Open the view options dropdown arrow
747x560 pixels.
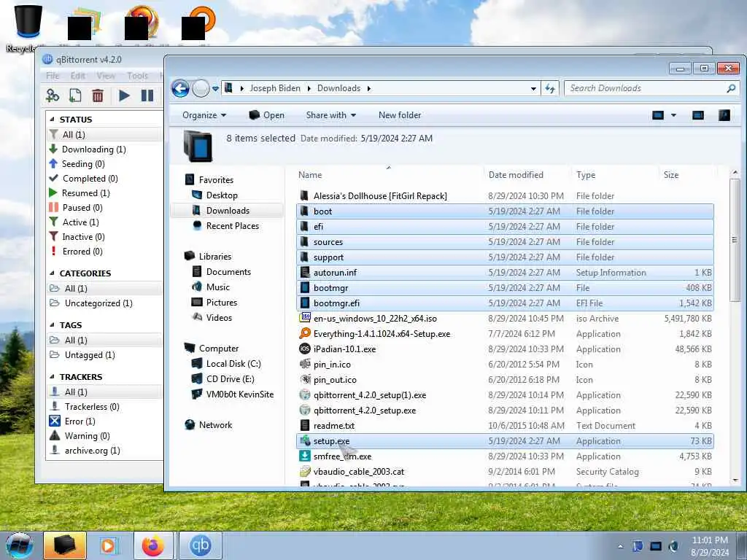click(673, 115)
